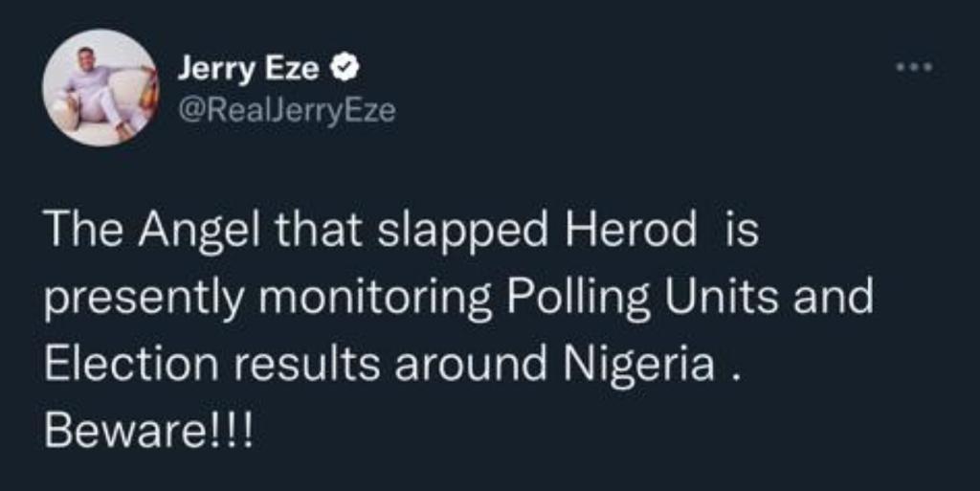Click the blue verified badge icon

(x=344, y=69)
